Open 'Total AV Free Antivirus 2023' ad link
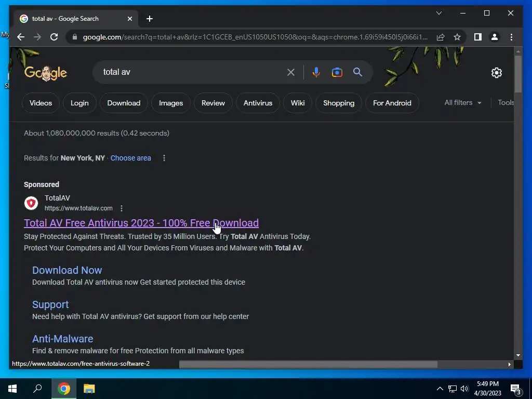This screenshot has height=399, width=532. (141, 223)
